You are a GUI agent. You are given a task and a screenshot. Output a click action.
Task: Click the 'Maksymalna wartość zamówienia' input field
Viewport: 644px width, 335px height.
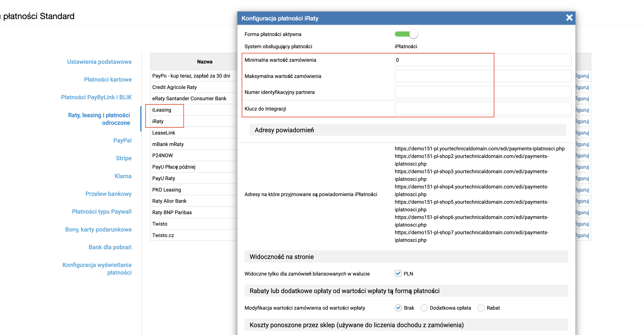click(x=483, y=76)
